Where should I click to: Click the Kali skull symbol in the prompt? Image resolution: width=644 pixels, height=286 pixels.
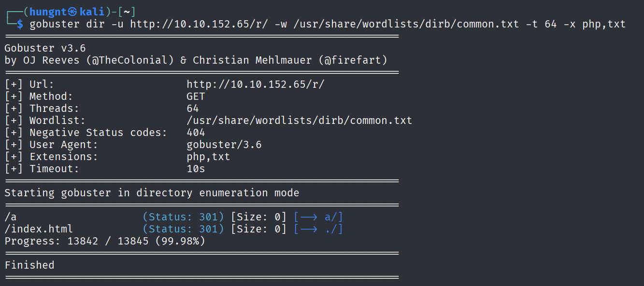tap(72, 12)
